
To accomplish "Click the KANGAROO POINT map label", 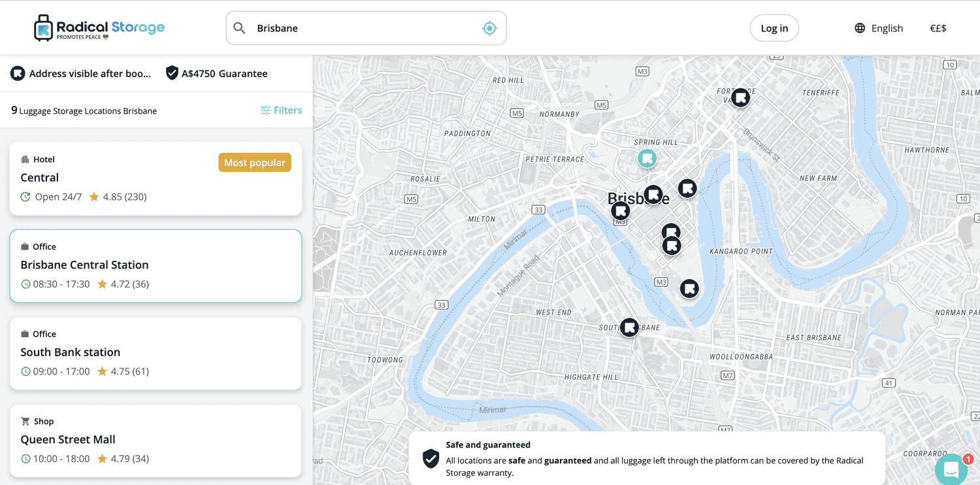I will (741, 251).
